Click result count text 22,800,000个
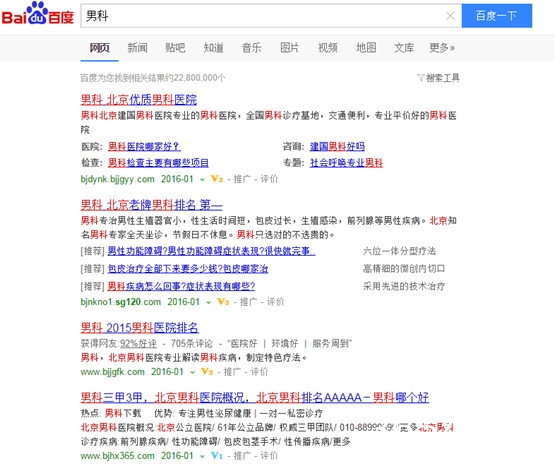This screenshot has height=468, width=554. [199, 78]
